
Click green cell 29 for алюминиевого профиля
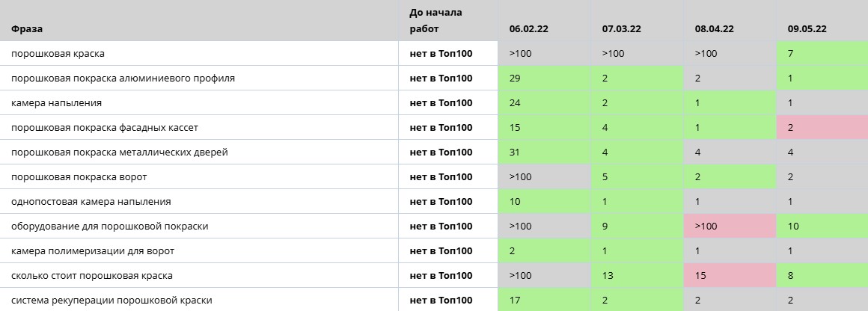point(544,78)
